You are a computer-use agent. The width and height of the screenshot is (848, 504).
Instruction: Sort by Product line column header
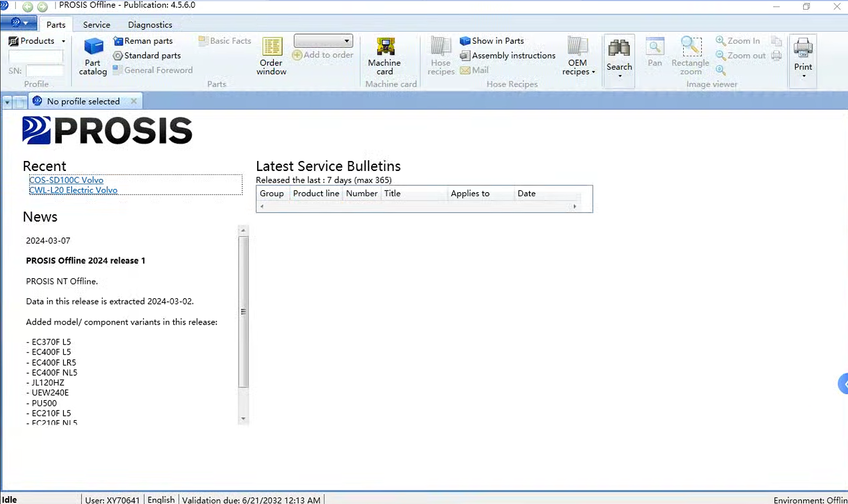316,193
